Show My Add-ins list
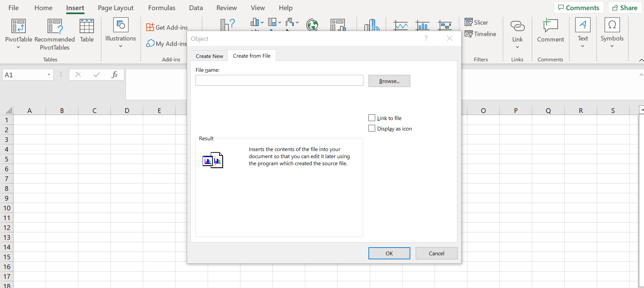 [x=166, y=44]
